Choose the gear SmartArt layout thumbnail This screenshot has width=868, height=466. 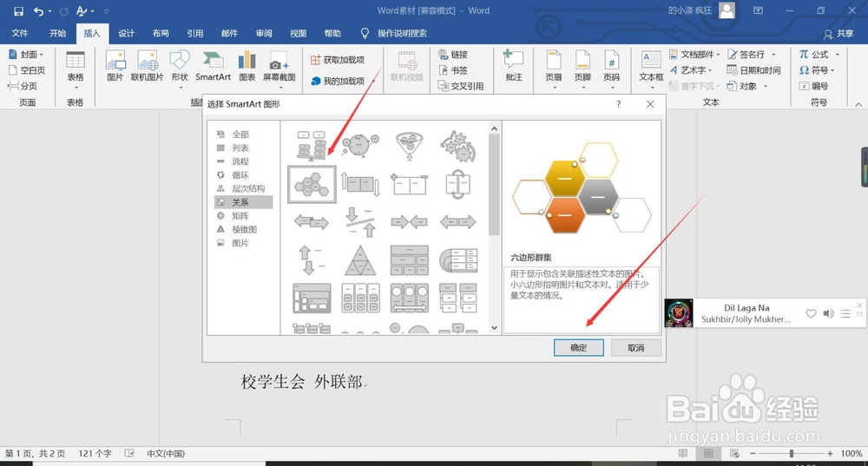click(x=457, y=146)
